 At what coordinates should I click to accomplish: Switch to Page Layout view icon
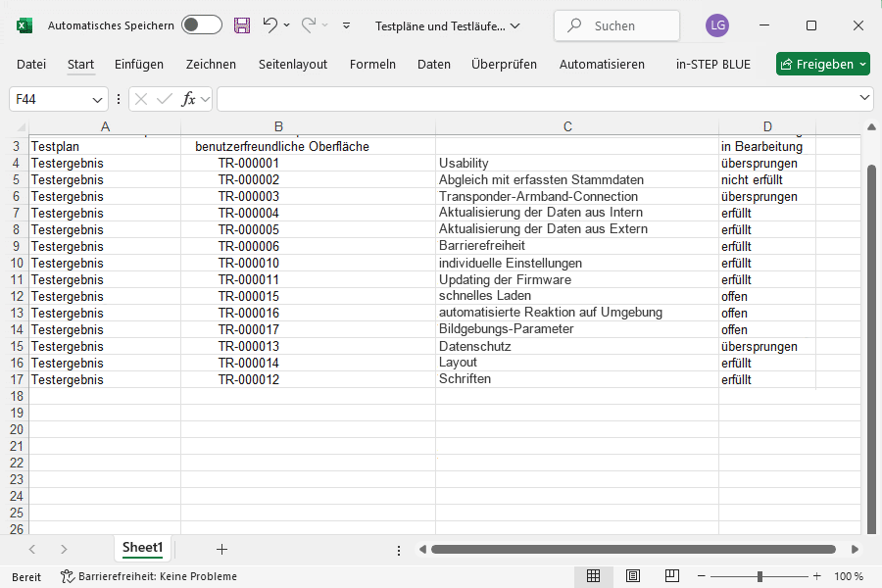point(633,576)
